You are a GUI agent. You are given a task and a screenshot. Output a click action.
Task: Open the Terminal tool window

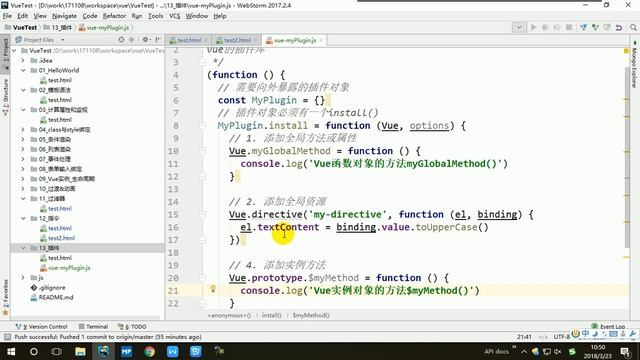93,327
